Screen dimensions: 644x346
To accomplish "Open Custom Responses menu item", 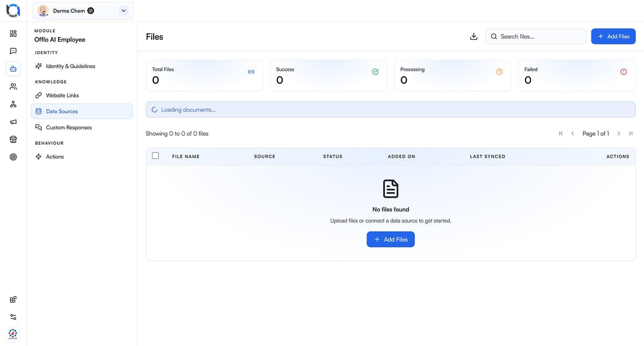I will [x=82, y=127].
